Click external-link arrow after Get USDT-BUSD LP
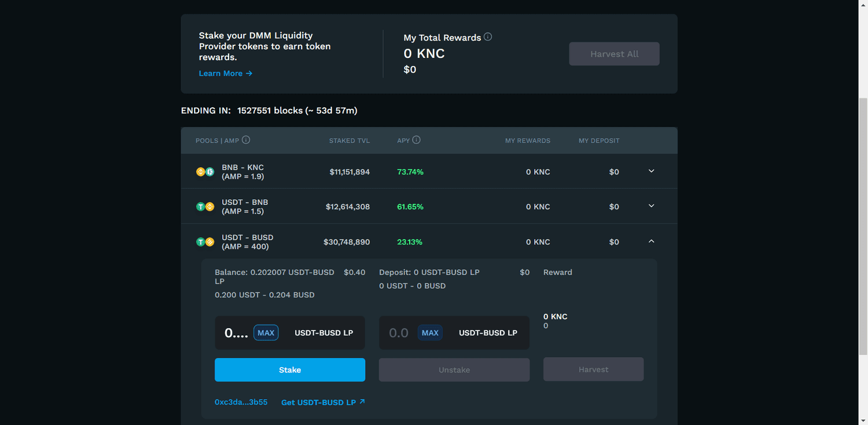The image size is (868, 425). (362, 401)
